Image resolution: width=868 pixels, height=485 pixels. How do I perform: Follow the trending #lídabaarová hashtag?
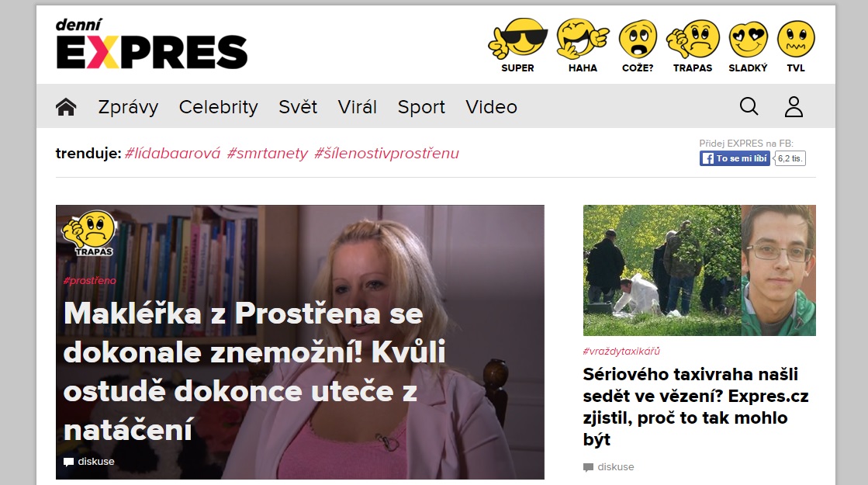172,154
